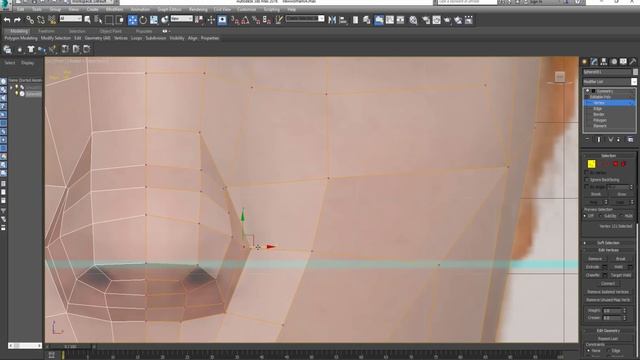Enable the By Angle checkbox

point(587,187)
